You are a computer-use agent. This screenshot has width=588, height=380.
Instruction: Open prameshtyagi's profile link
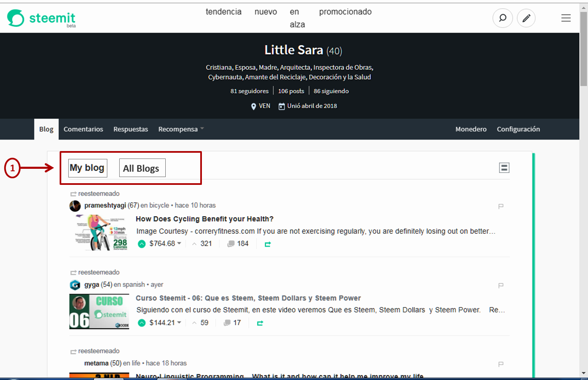[x=105, y=205]
